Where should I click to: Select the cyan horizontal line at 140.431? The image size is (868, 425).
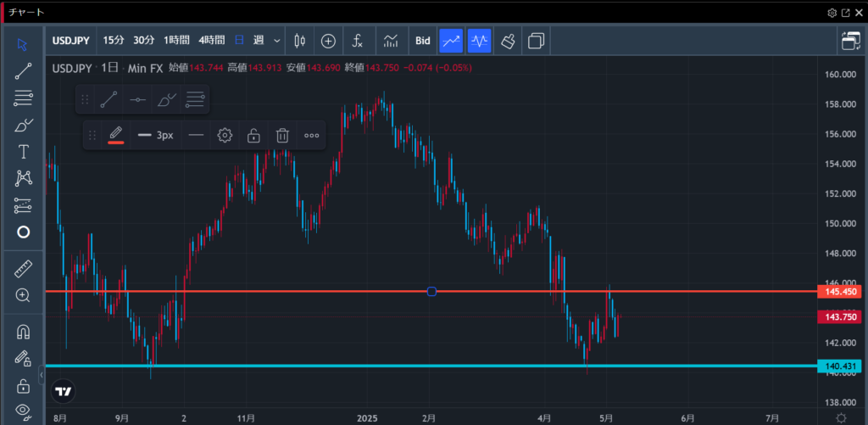(x=431, y=366)
